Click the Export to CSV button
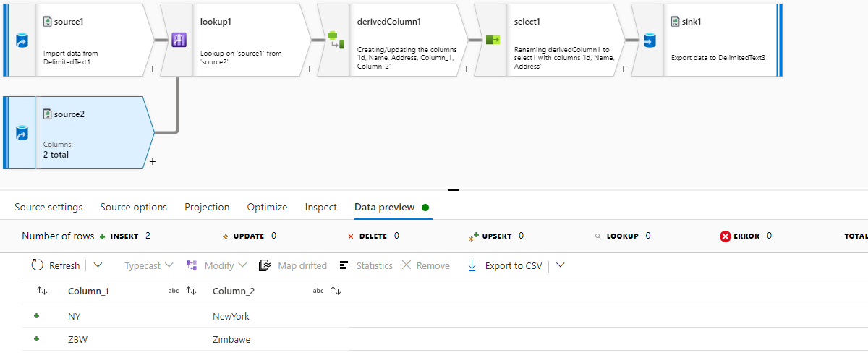 click(x=505, y=265)
